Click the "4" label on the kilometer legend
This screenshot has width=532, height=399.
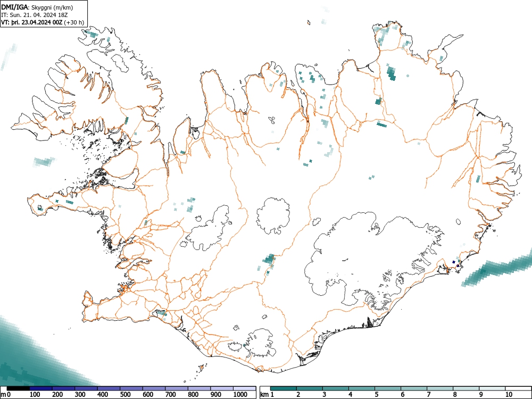tap(351, 395)
